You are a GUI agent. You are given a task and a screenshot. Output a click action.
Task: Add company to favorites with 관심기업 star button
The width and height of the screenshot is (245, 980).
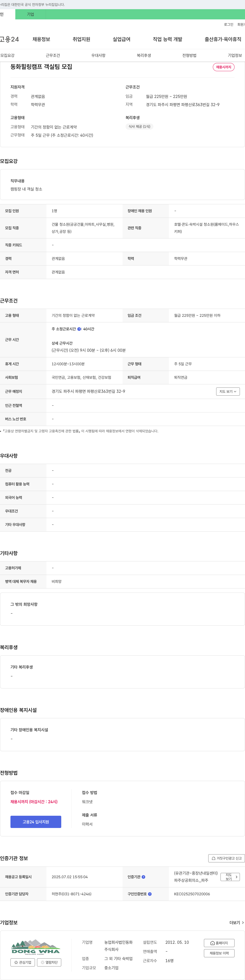click(x=23, y=962)
